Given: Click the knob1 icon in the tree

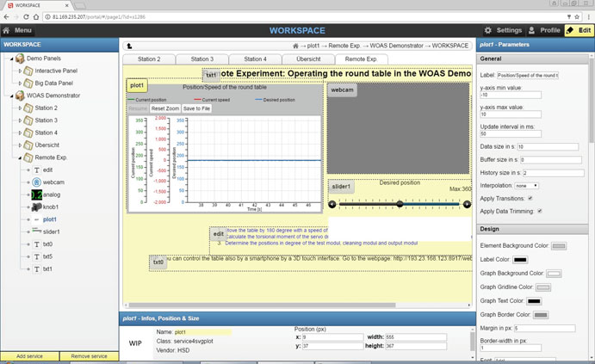Looking at the screenshot, I should pyautogui.click(x=37, y=207).
